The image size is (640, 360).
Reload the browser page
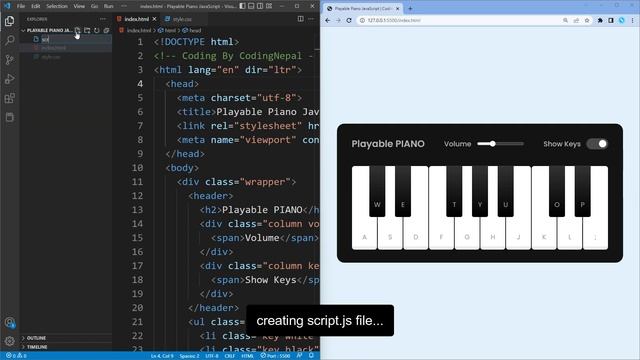[349, 20]
